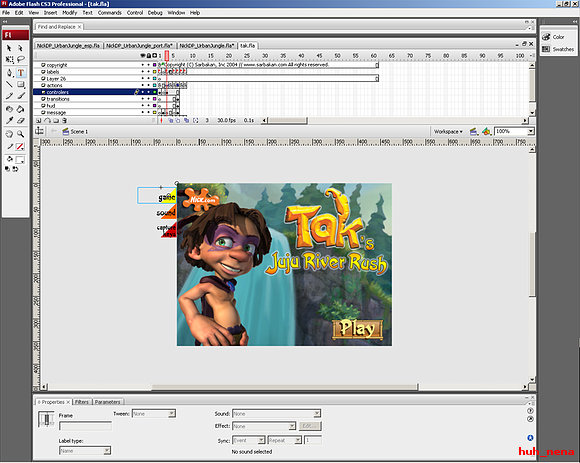Select the Ink Bottle tool
Screen dimensions: 580x463
tap(9, 109)
